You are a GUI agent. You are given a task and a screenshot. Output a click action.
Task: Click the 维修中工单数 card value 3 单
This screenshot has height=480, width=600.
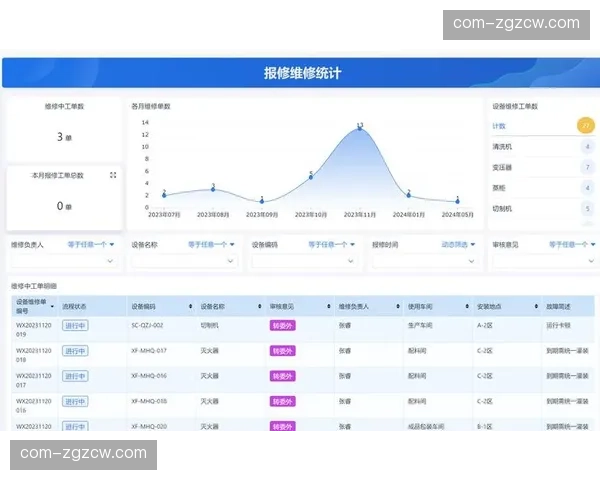64,137
